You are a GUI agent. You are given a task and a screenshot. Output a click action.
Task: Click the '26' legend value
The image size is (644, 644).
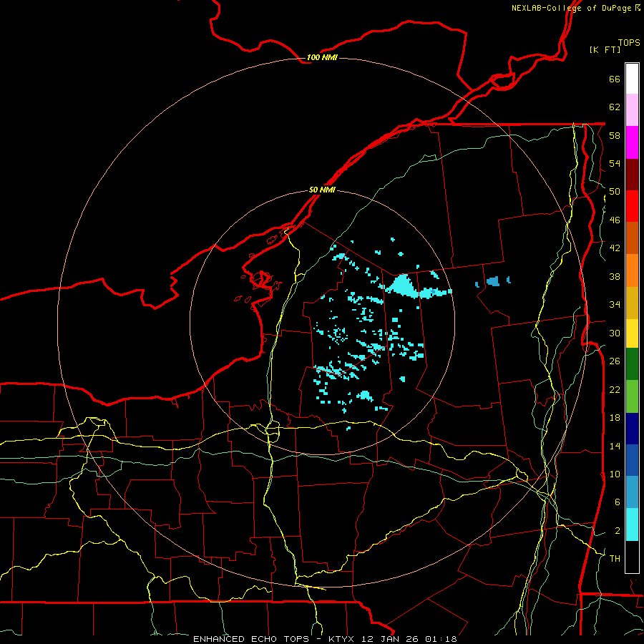pyautogui.click(x=615, y=361)
